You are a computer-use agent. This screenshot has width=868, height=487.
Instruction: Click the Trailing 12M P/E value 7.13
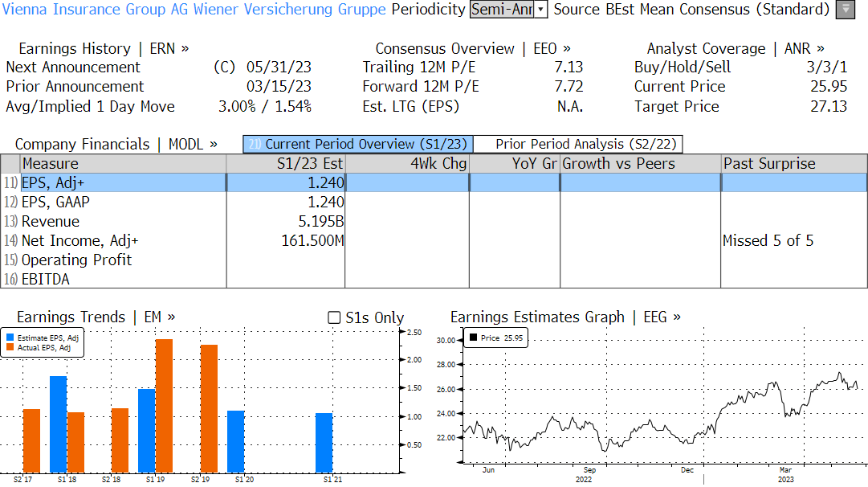coord(569,68)
